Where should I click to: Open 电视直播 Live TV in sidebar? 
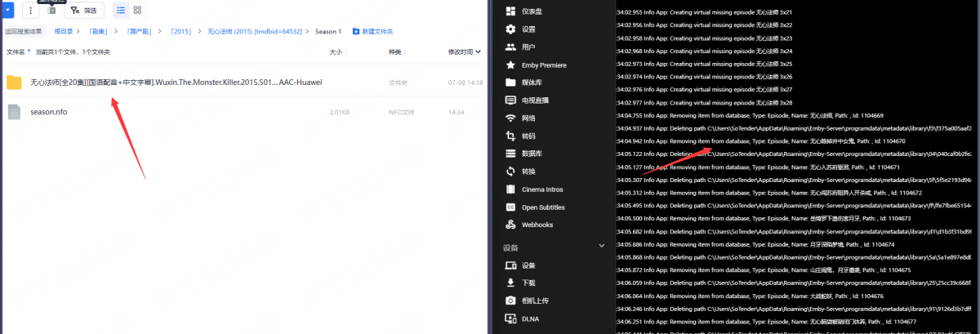535,100
